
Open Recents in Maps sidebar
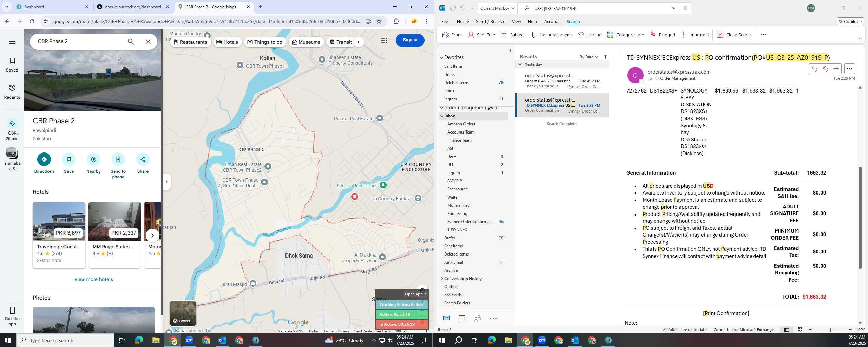click(12, 91)
